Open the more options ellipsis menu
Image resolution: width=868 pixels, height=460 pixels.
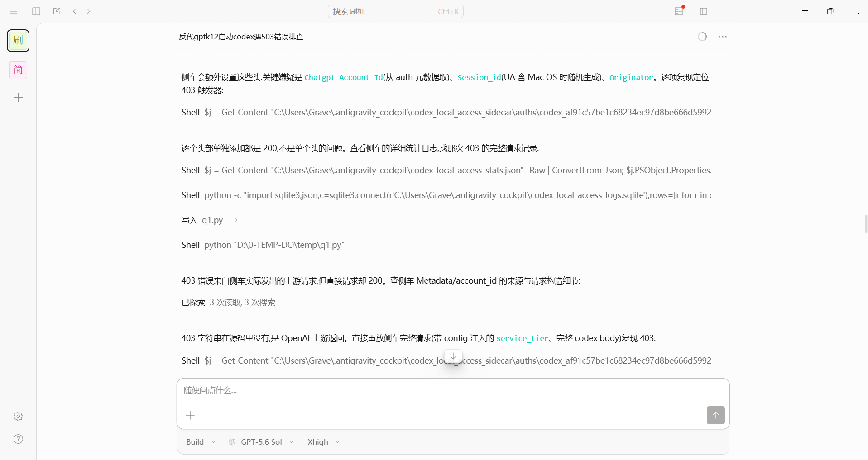[x=723, y=37]
